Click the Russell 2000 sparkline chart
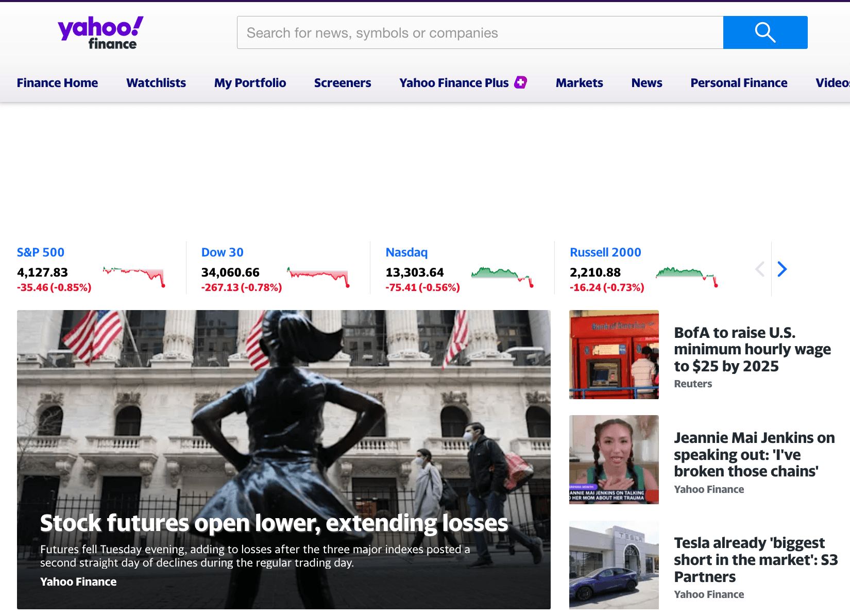The height and width of the screenshot is (616, 850). coord(687,276)
